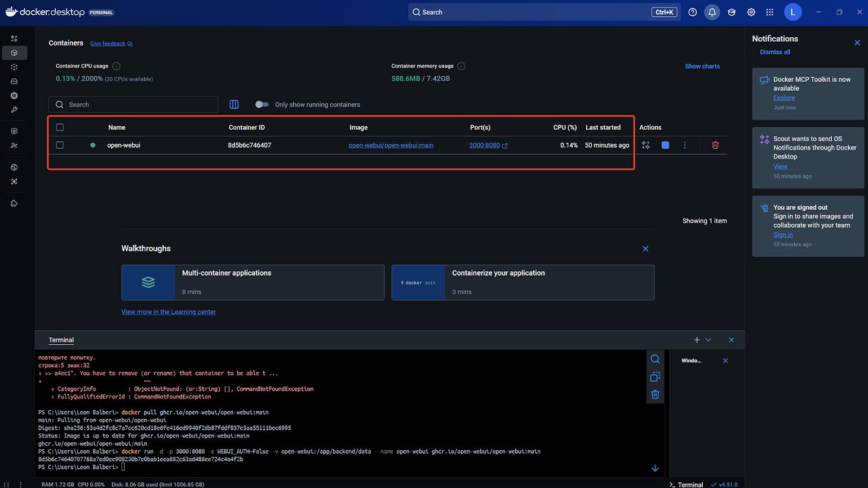Select the Terminal tab
This screenshot has width=868, height=488.
pos(61,340)
